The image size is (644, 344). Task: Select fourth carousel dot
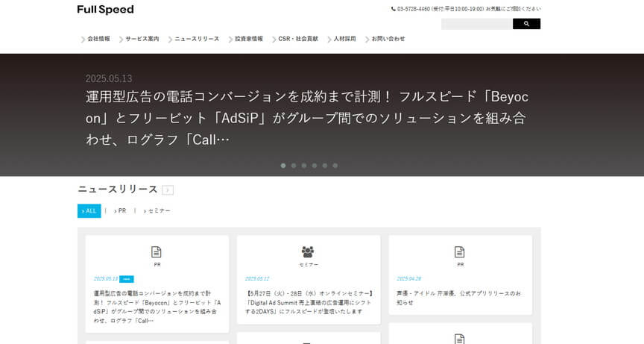(x=315, y=166)
